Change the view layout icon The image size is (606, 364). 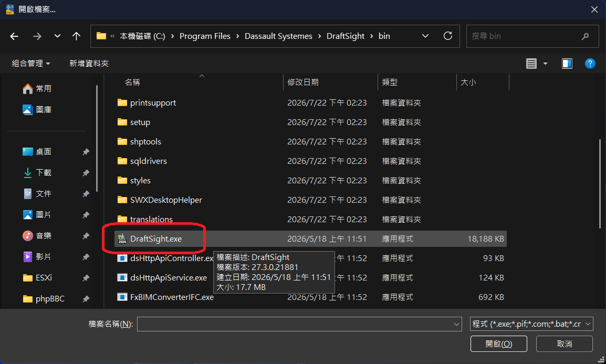pos(531,64)
